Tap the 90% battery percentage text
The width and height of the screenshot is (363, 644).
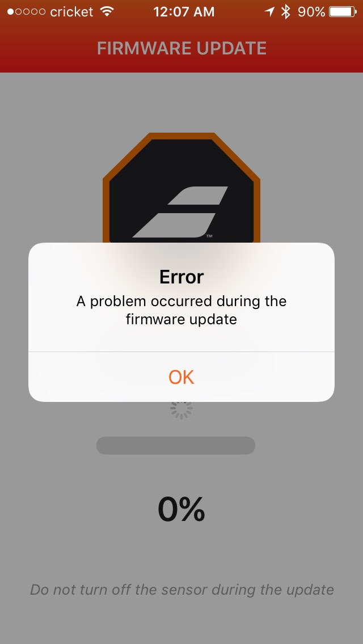click(311, 11)
